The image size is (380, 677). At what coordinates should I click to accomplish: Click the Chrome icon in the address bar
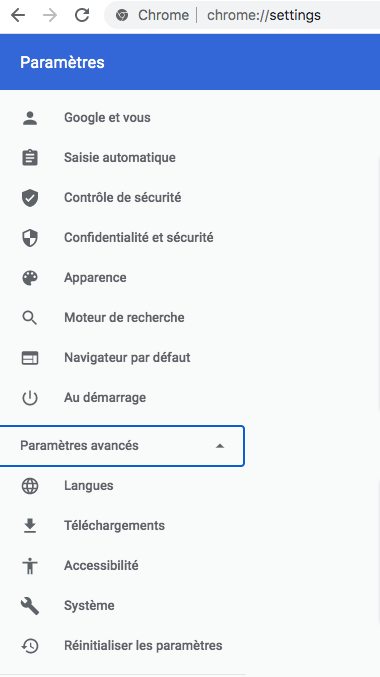(122, 16)
